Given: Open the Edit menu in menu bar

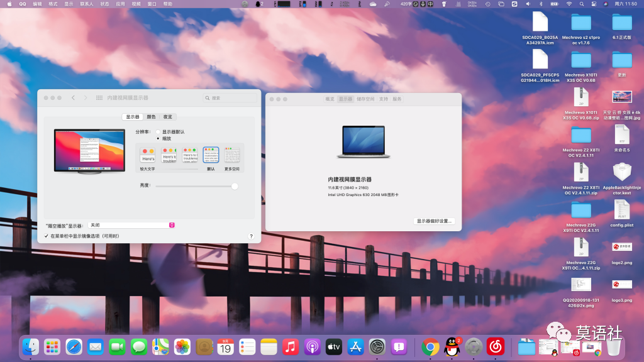Looking at the screenshot, I should pos(37,4).
